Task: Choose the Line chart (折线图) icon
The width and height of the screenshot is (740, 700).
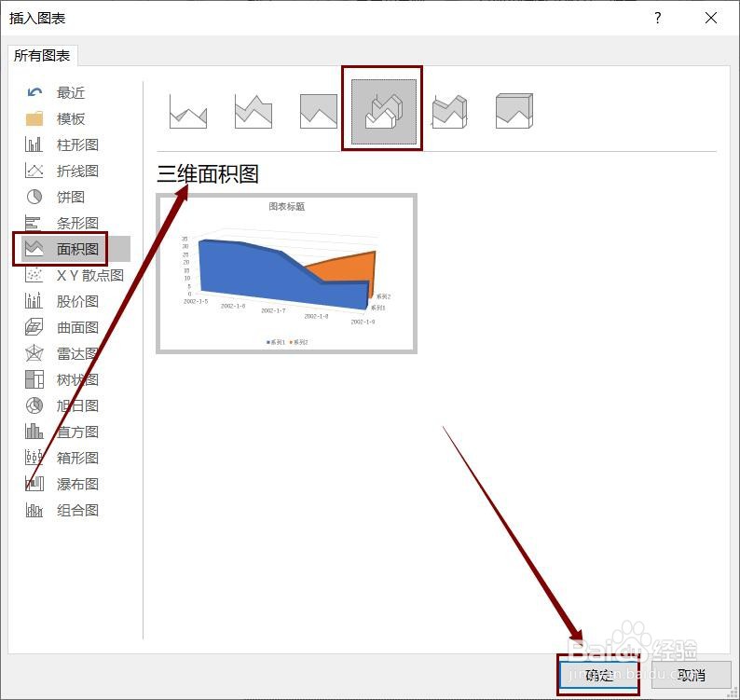Action: coord(34,171)
